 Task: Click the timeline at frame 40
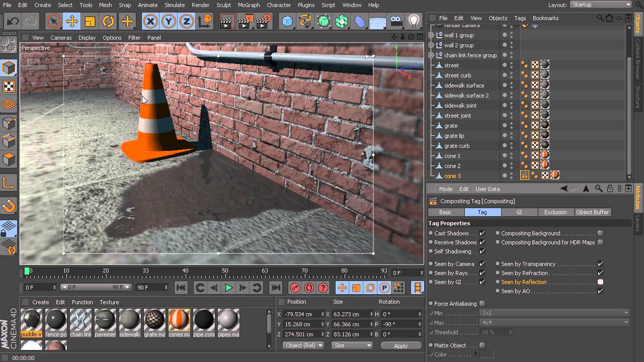pos(185,271)
